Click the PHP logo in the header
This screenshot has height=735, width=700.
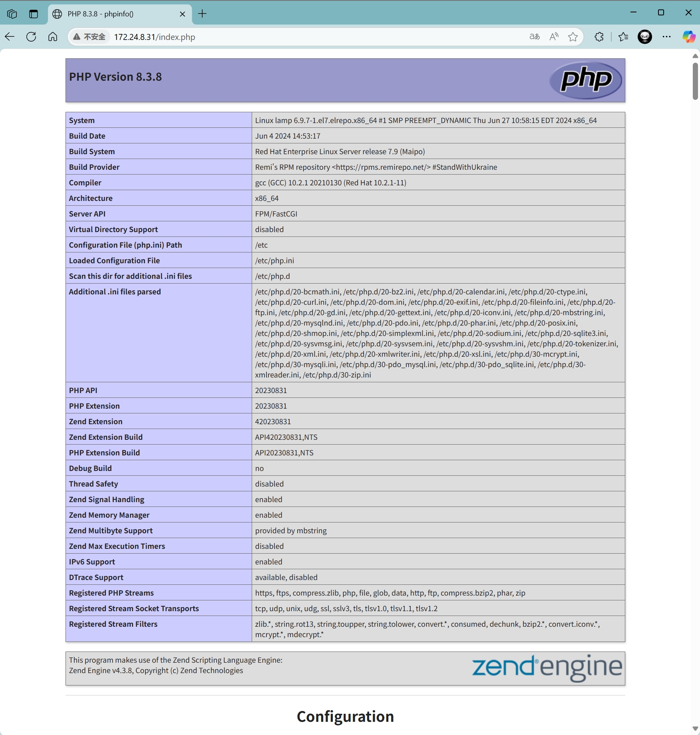coord(586,80)
